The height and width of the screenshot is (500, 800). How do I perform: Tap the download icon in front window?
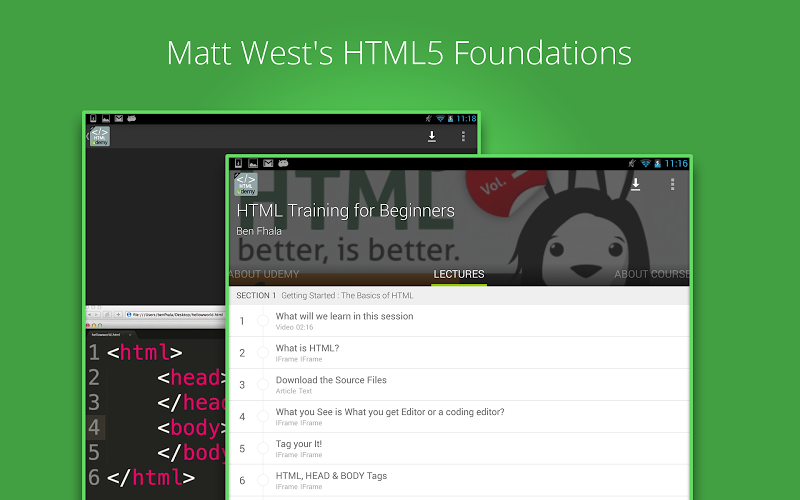635,184
